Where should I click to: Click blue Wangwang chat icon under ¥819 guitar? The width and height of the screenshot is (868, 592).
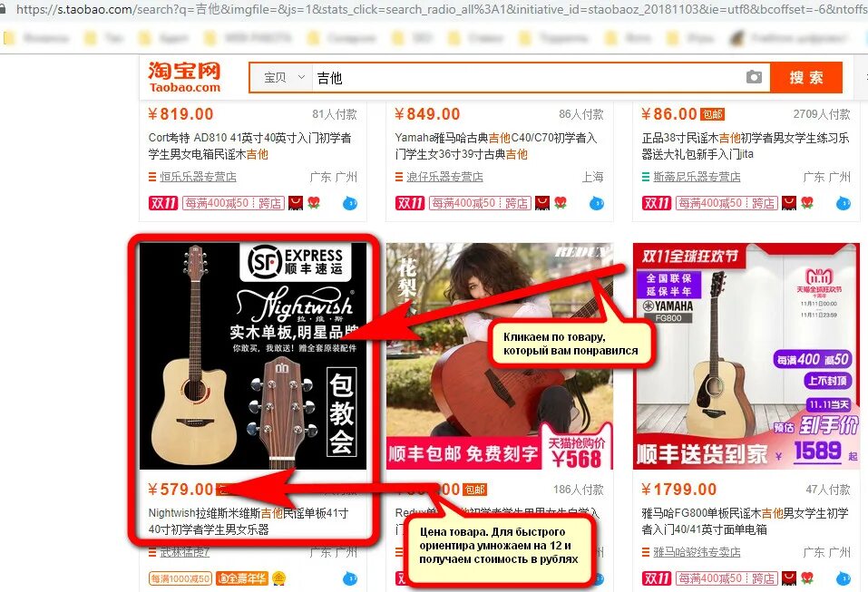point(350,203)
